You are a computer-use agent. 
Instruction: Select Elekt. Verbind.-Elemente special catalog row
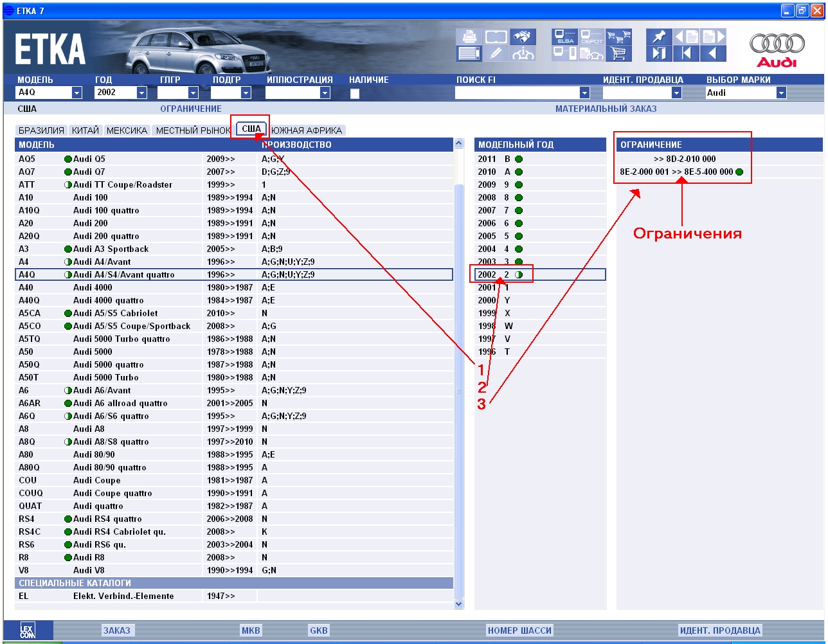[234, 596]
